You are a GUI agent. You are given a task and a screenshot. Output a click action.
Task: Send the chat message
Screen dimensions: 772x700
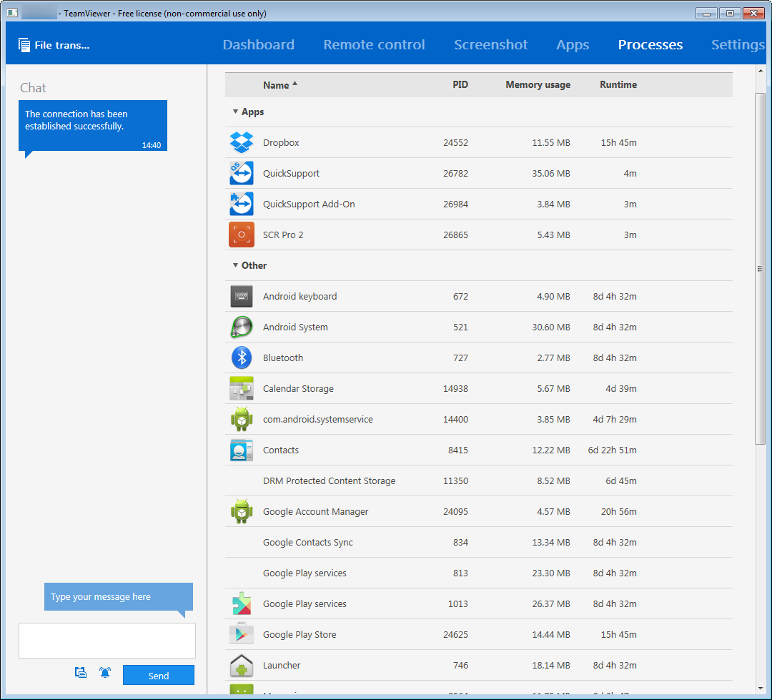coord(159,676)
